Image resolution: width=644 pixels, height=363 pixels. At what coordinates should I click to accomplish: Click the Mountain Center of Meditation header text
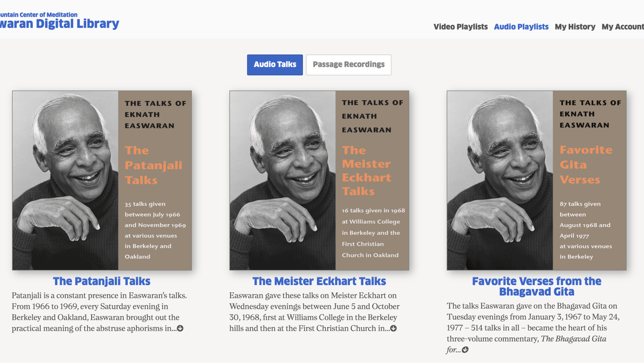coord(39,14)
